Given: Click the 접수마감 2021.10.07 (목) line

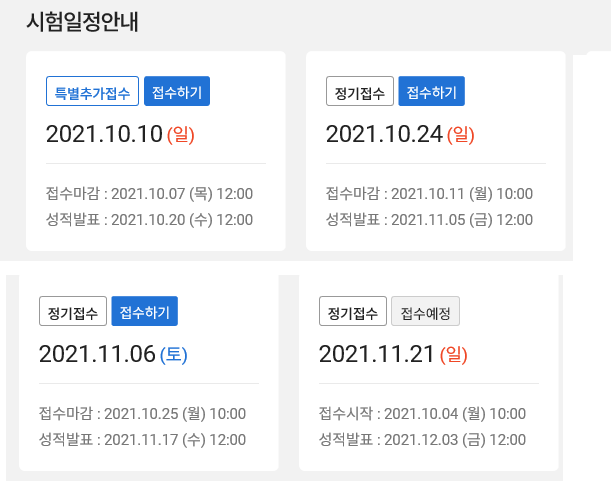Looking at the screenshot, I should 149,193.
